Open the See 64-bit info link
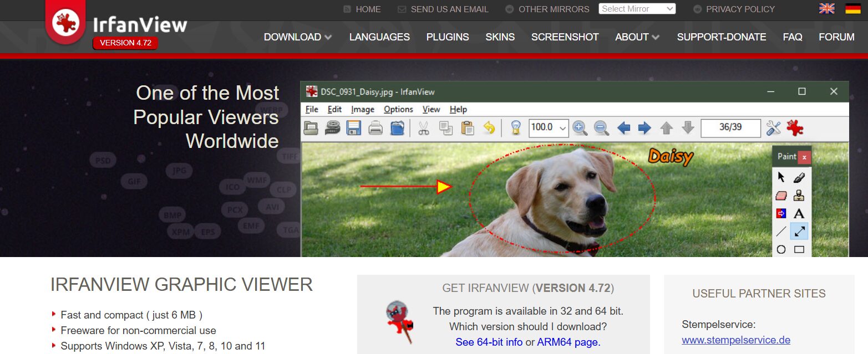 [x=489, y=342]
